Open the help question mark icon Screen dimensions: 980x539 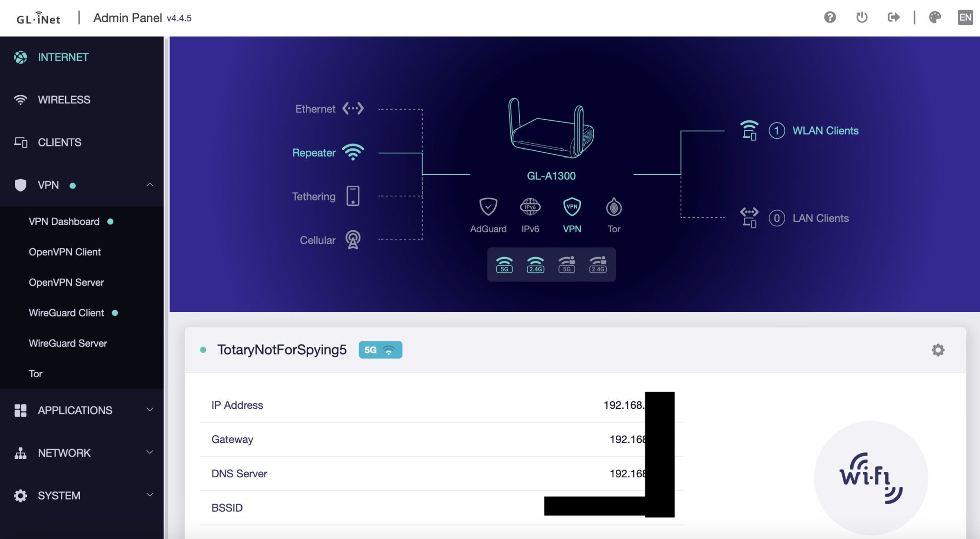click(x=830, y=18)
